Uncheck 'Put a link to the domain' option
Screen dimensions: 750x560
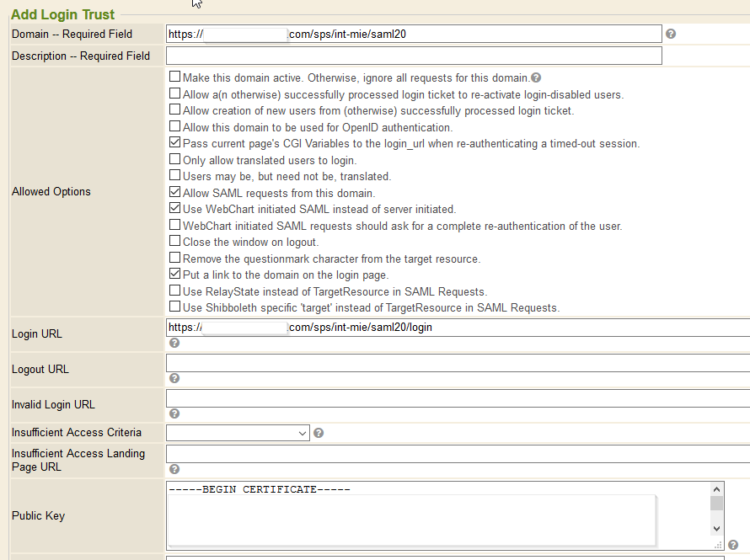point(174,275)
